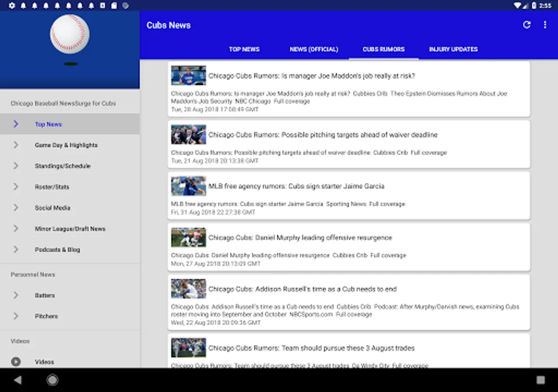The height and width of the screenshot is (392, 558).
Task: Expand Social Media chevron
Action: (16, 208)
